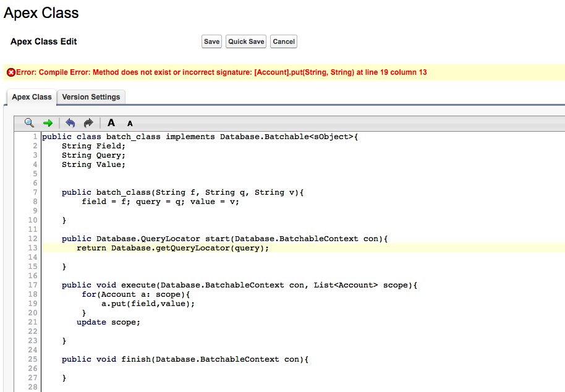This screenshot has width=565, height=392.
Task: Click line number 19 in gutter
Action: pos(33,304)
